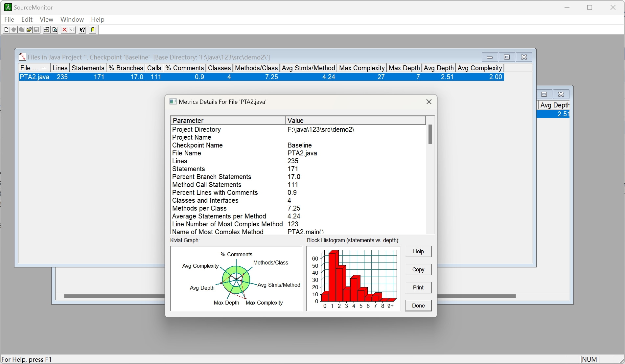This screenshot has height=364, width=625.
Task: Click the Metrics Details vertical scrollbar thumb
Action: click(x=430, y=134)
